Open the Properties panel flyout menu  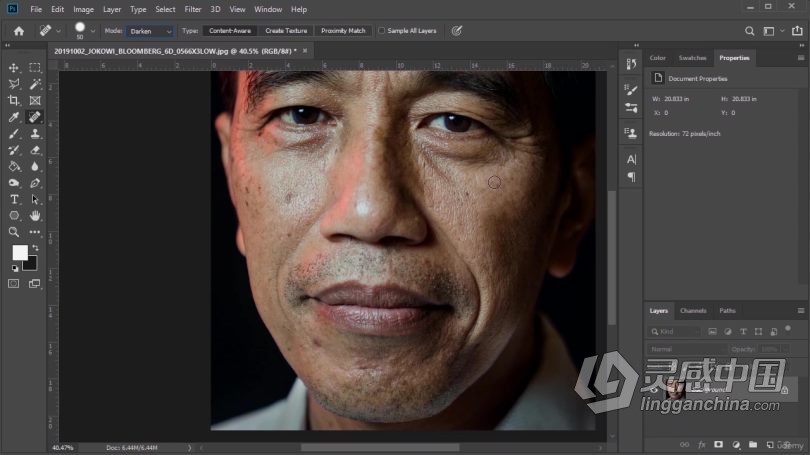click(801, 58)
